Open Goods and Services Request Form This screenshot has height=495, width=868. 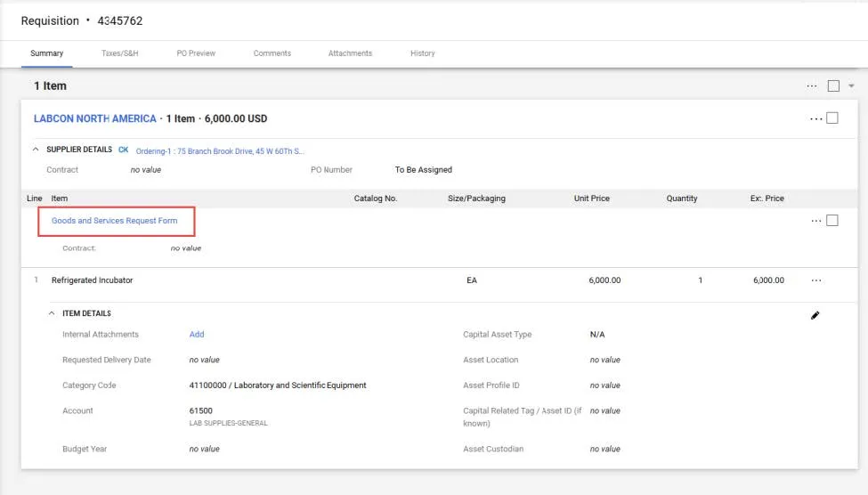click(115, 221)
